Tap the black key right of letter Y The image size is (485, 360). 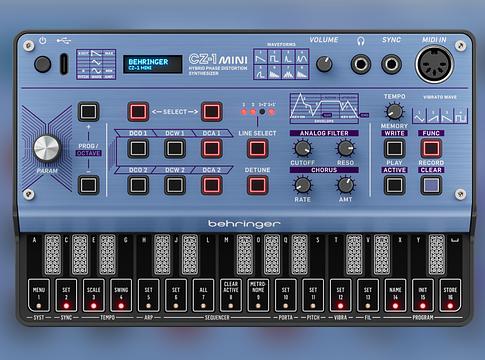(x=436, y=254)
